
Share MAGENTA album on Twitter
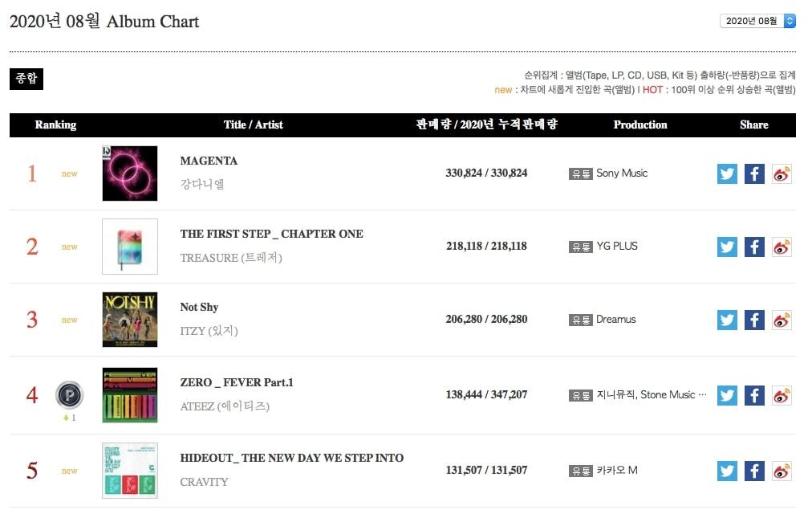pos(727,173)
